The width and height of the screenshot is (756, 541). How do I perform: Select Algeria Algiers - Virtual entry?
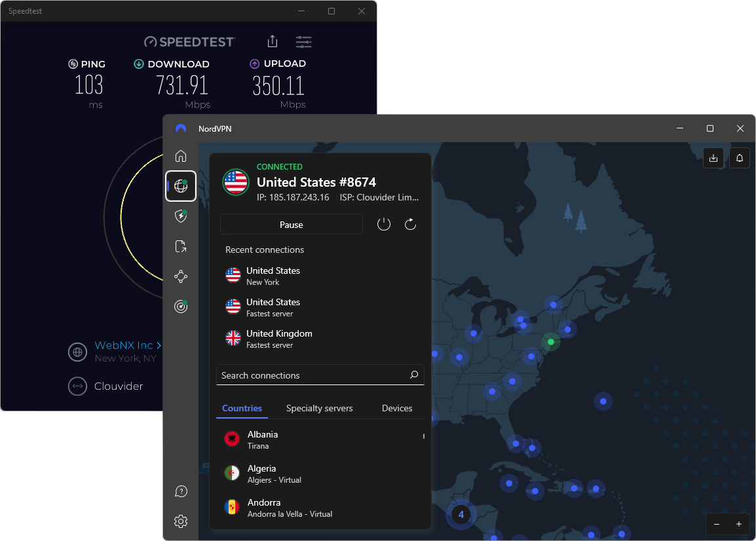point(320,474)
